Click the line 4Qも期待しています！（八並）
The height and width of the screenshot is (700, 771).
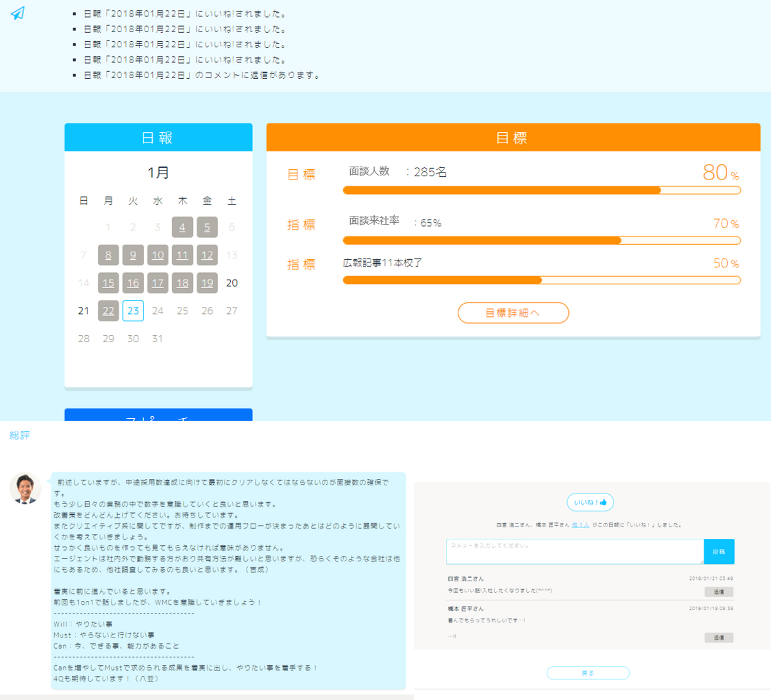[x=106, y=679]
